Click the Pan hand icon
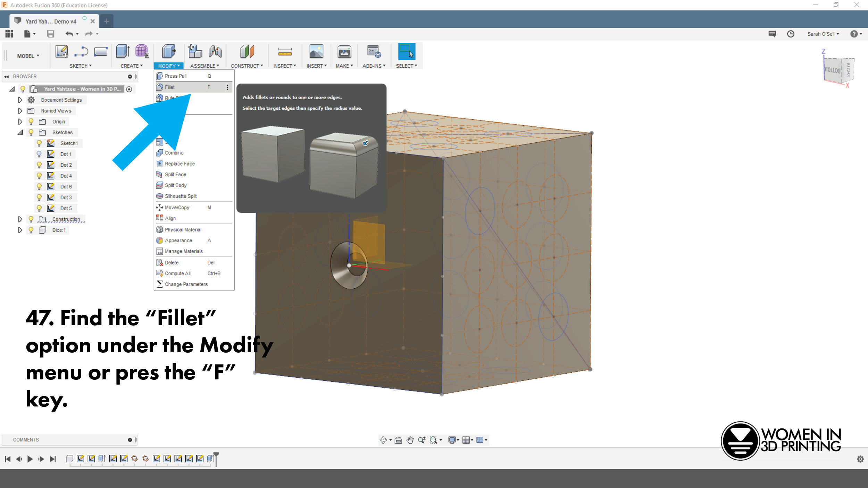 click(x=410, y=440)
